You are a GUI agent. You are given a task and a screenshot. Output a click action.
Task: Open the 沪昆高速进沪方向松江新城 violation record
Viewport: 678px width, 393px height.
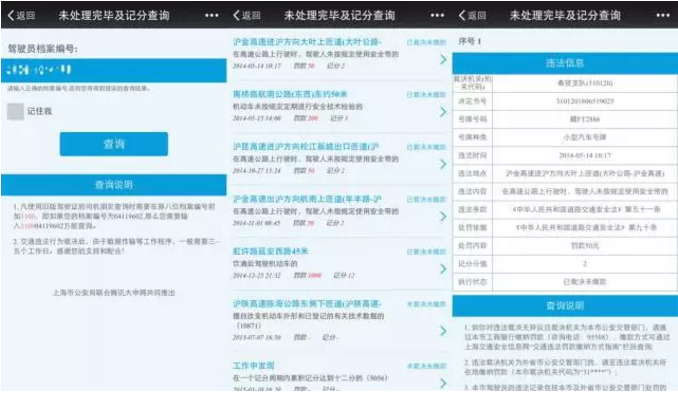coord(338,159)
